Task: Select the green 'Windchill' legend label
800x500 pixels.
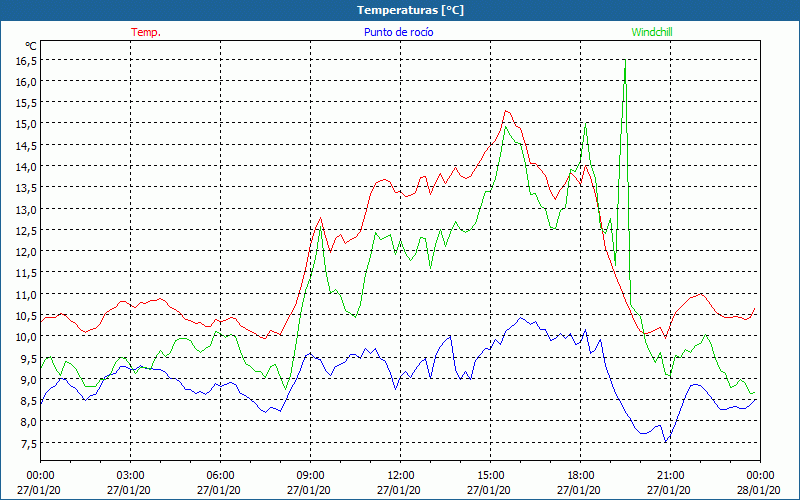Action: (x=652, y=32)
